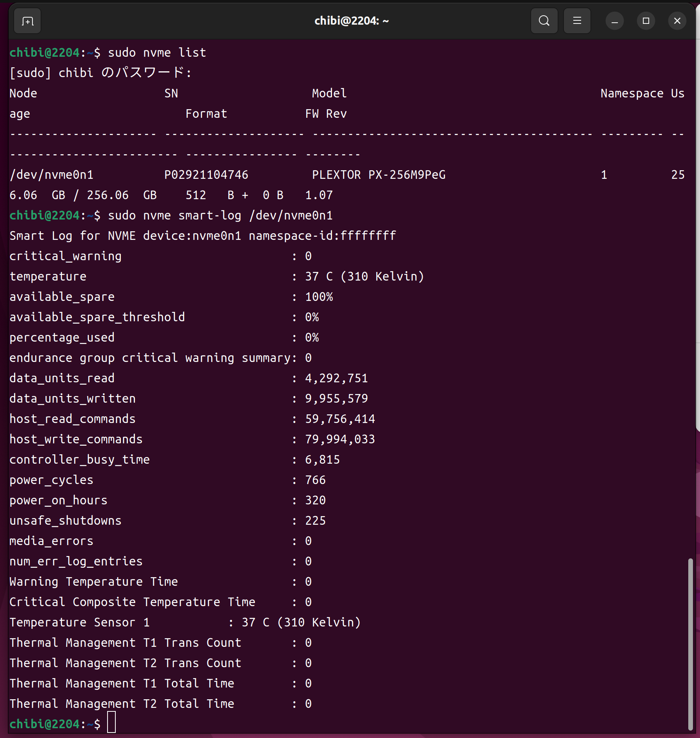Click the search icon in the header bar
Screen dimensions: 700x738
544,21
